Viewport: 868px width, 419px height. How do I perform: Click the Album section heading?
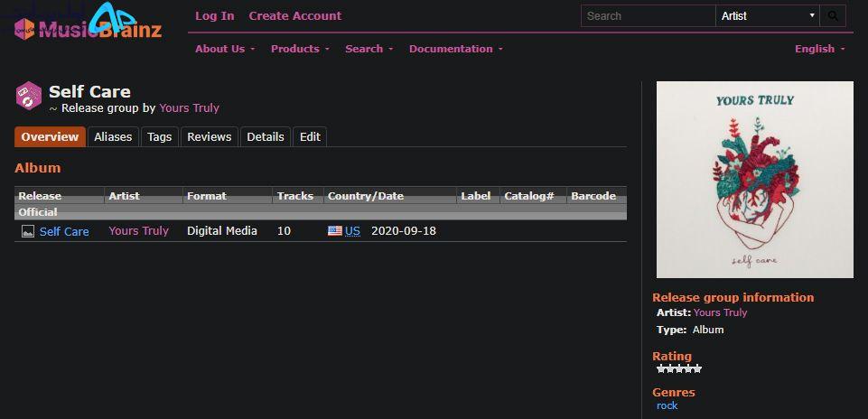coord(38,168)
